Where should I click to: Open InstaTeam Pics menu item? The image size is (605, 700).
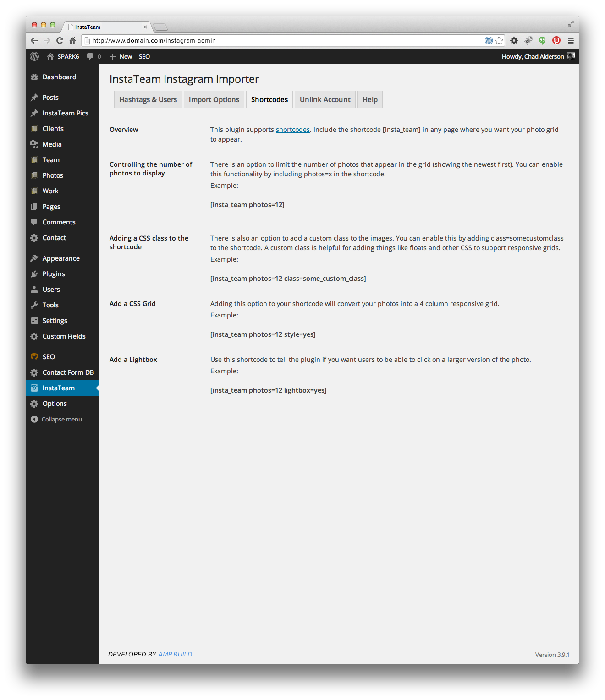[63, 113]
